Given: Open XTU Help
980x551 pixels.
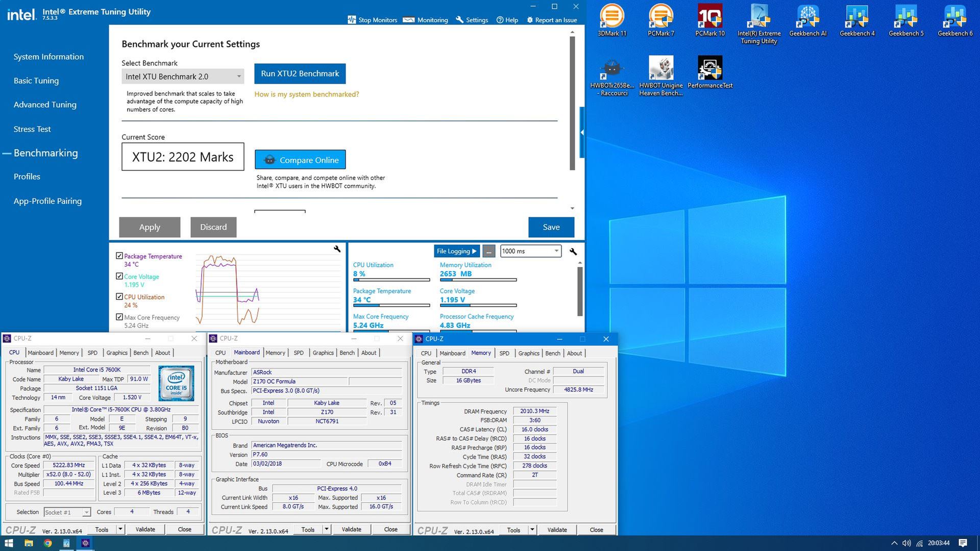Looking at the screenshot, I should pos(507,20).
